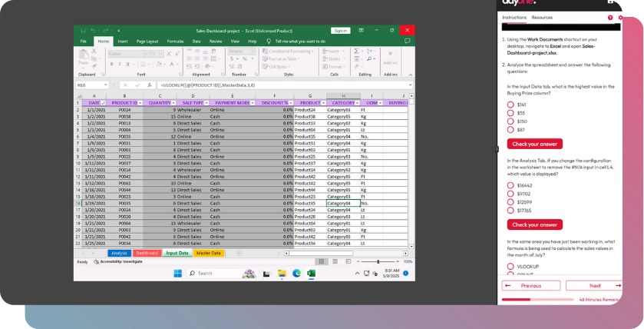Open the QUANTITY column filter dropdown
Screen dimensions: 644x329
tap(173, 103)
